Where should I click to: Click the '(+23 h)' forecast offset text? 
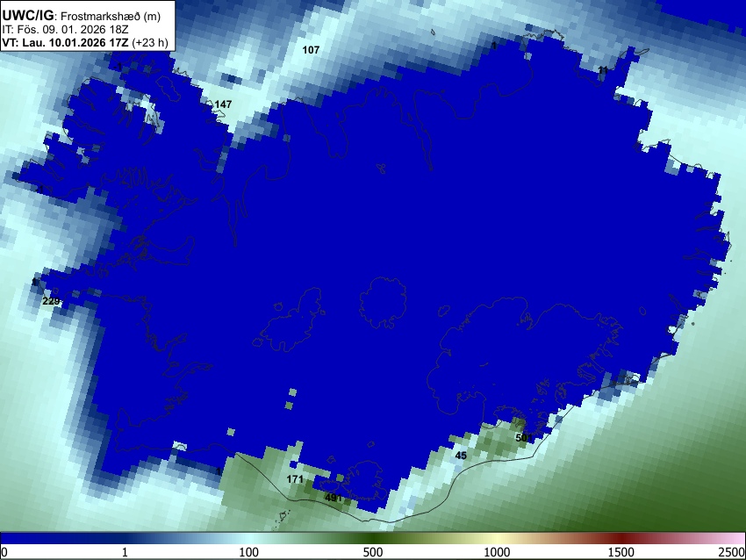150,42
